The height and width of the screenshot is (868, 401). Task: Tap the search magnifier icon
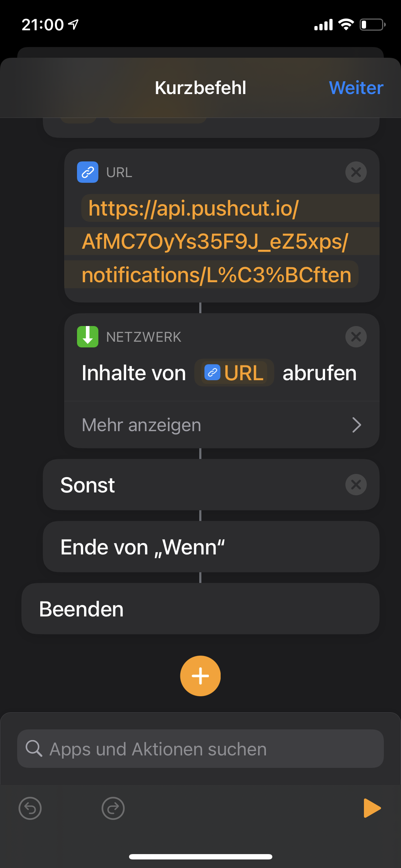[34, 748]
